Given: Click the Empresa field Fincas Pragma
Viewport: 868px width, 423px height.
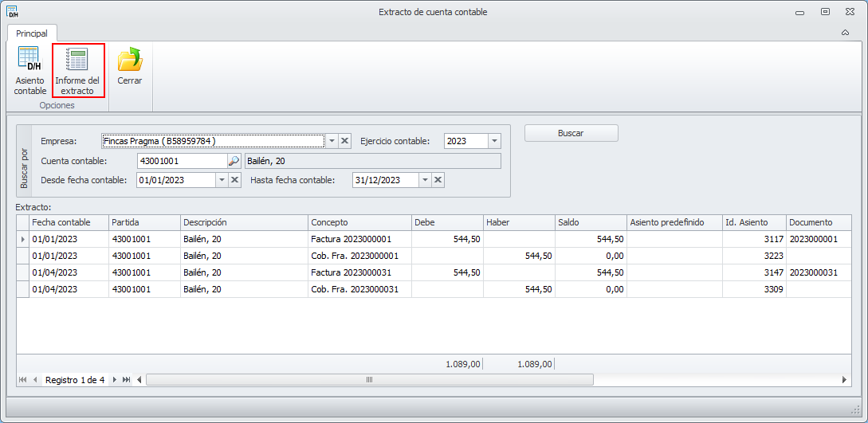Looking at the screenshot, I should click(213, 141).
